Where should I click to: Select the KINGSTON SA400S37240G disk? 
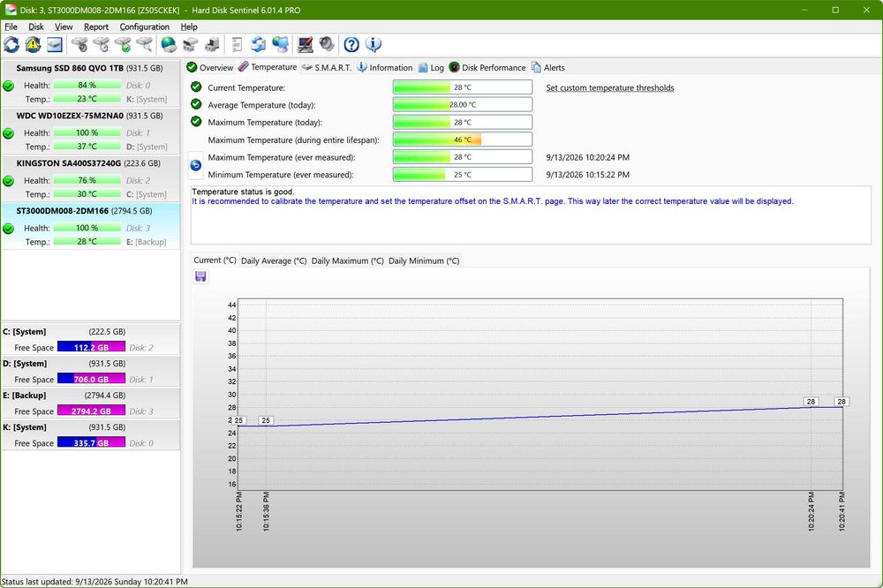coord(91,178)
